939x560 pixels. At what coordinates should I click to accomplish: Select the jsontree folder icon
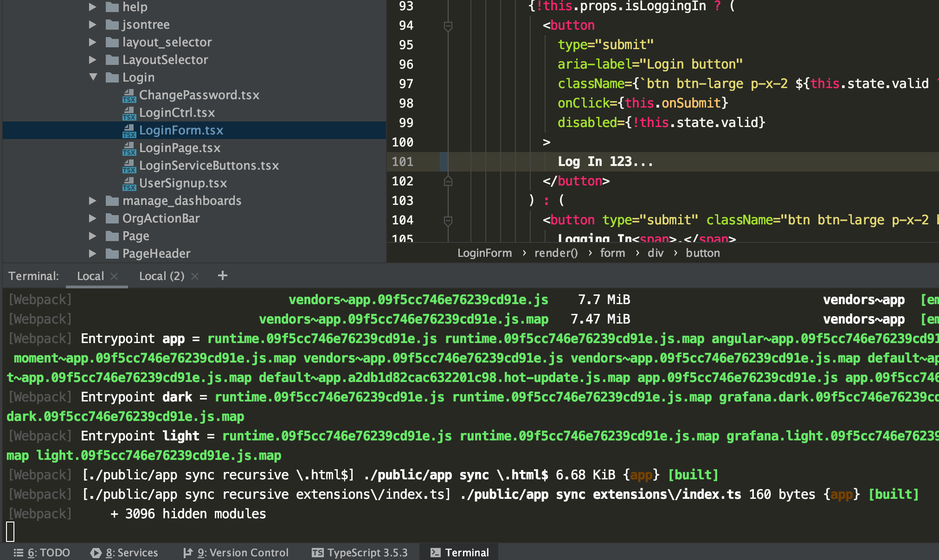112,25
